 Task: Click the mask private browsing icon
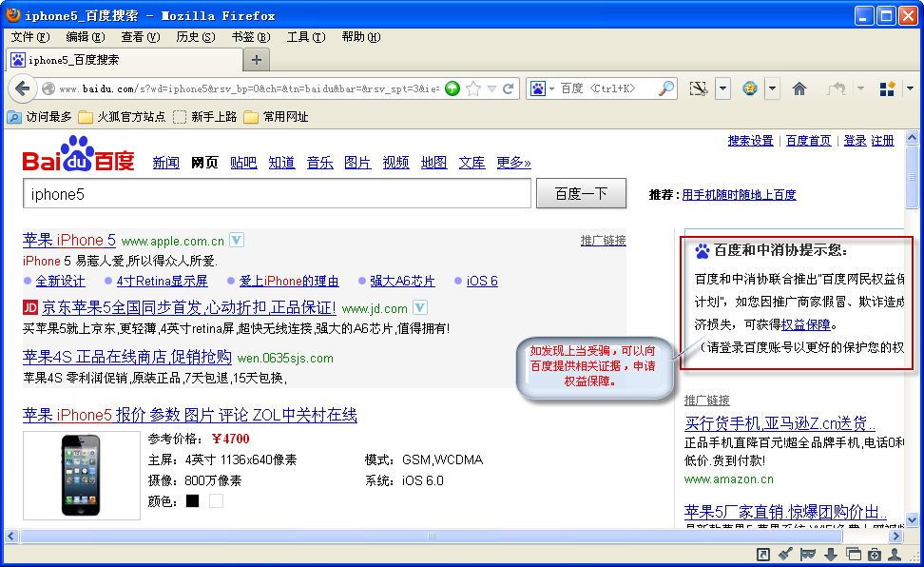click(x=808, y=554)
